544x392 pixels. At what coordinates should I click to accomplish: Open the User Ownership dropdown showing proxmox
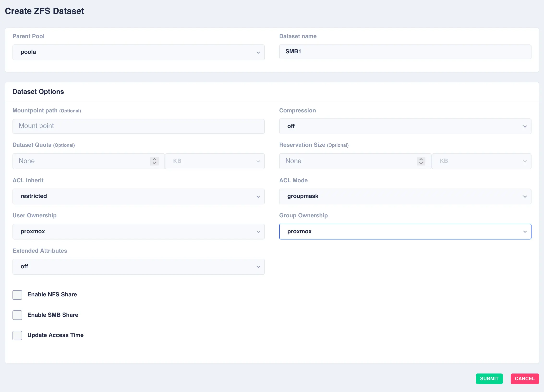139,232
